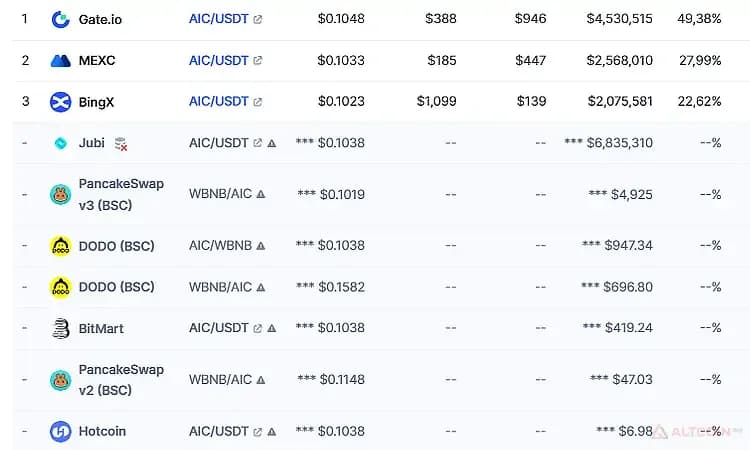Click the PancakeSwap v3 (BSC) bunny logo
750x450 pixels.
pos(60,195)
